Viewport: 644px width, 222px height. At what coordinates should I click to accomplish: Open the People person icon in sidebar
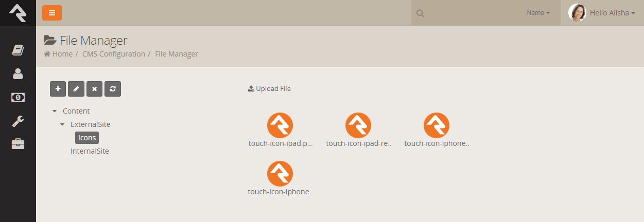pos(18,73)
